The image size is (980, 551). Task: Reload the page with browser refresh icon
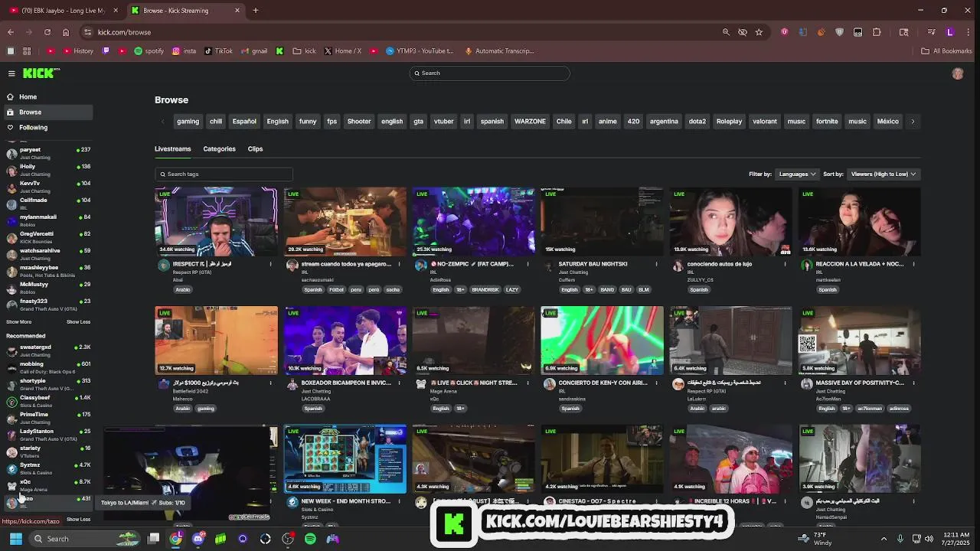[x=47, y=32]
